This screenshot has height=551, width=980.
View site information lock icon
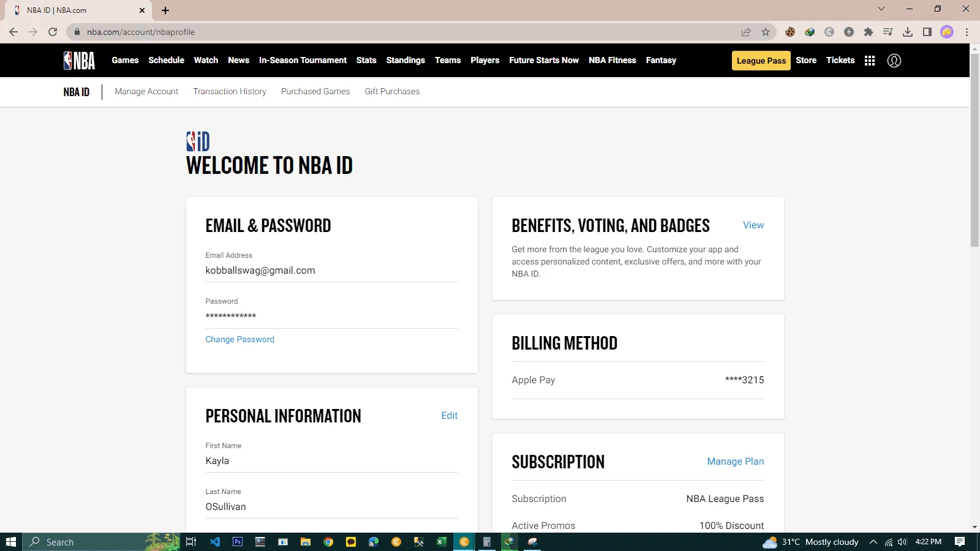point(77,32)
